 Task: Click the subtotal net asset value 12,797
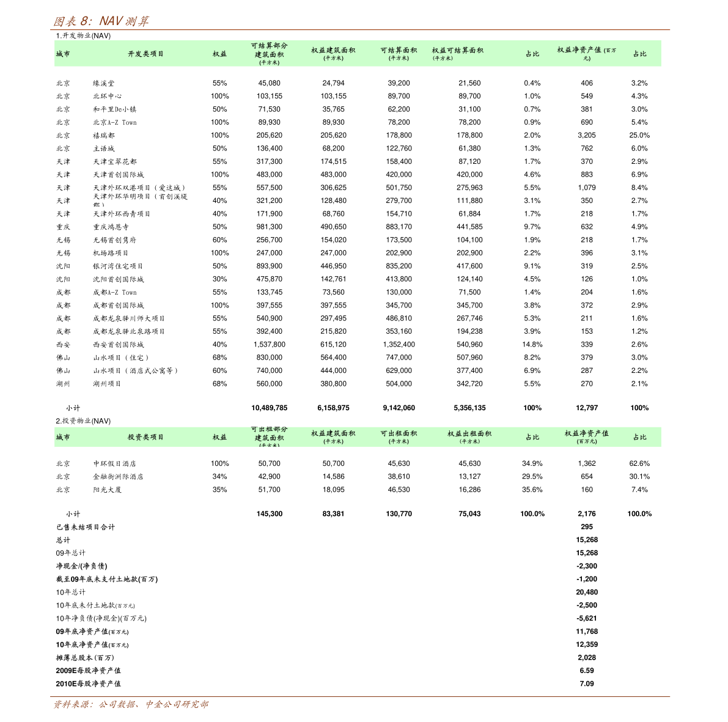(586, 408)
